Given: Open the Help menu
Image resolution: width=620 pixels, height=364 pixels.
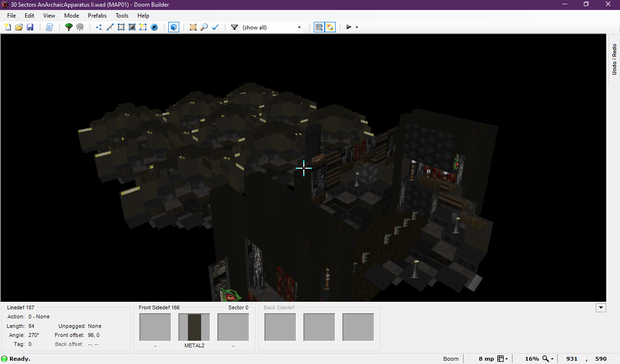Looking at the screenshot, I should (x=143, y=16).
